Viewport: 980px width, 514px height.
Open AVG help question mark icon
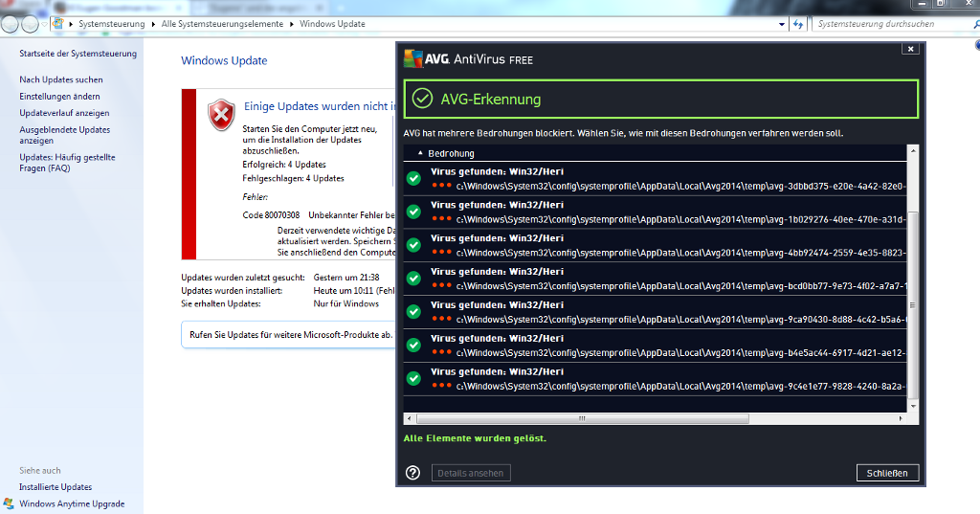[x=413, y=473]
